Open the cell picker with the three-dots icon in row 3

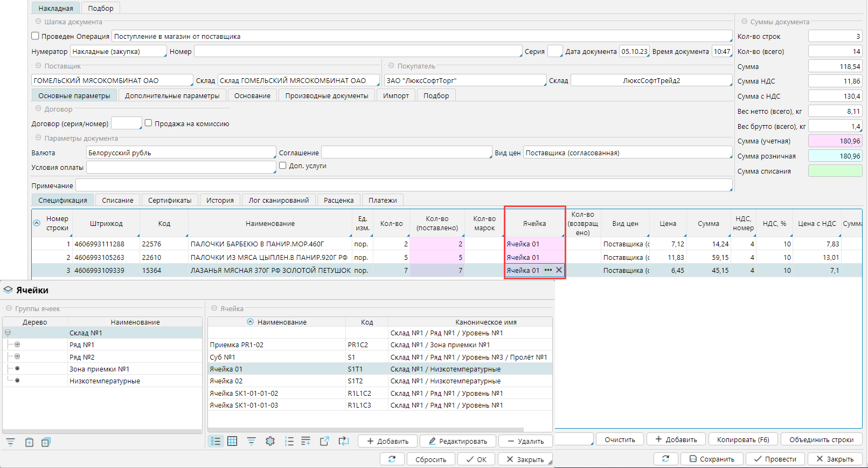(548, 270)
